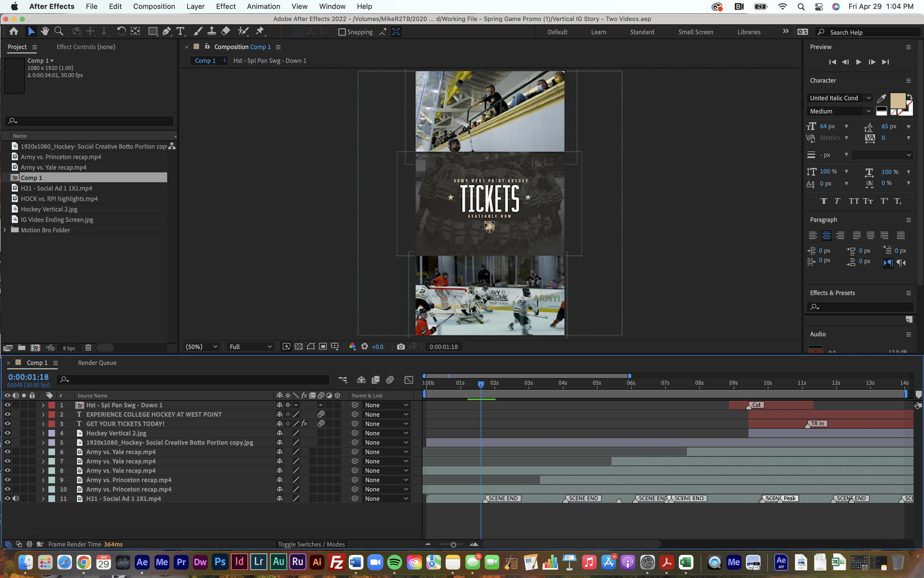Image resolution: width=924 pixels, height=578 pixels.
Task: Mute audio of H21 - Social Ad layer
Action: click(16, 498)
